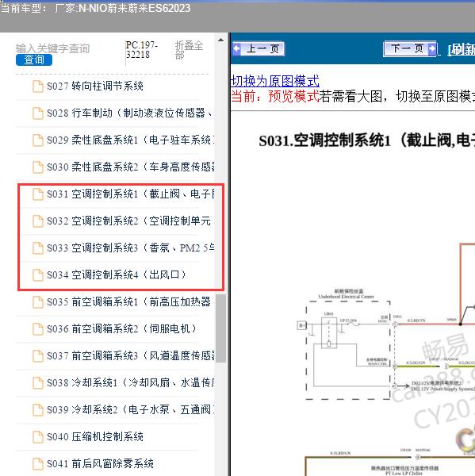Click the PC.197-32218 text
Viewport: 475px width, 476px height.
pyautogui.click(x=141, y=50)
